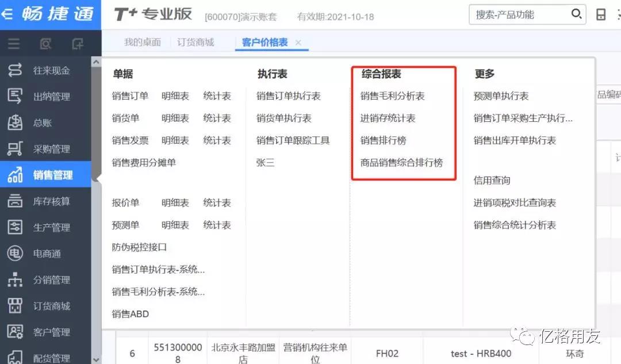Viewport: 621px width, 364px height.
Task: Open 张三 entry under 执行表
Action: 265,162
